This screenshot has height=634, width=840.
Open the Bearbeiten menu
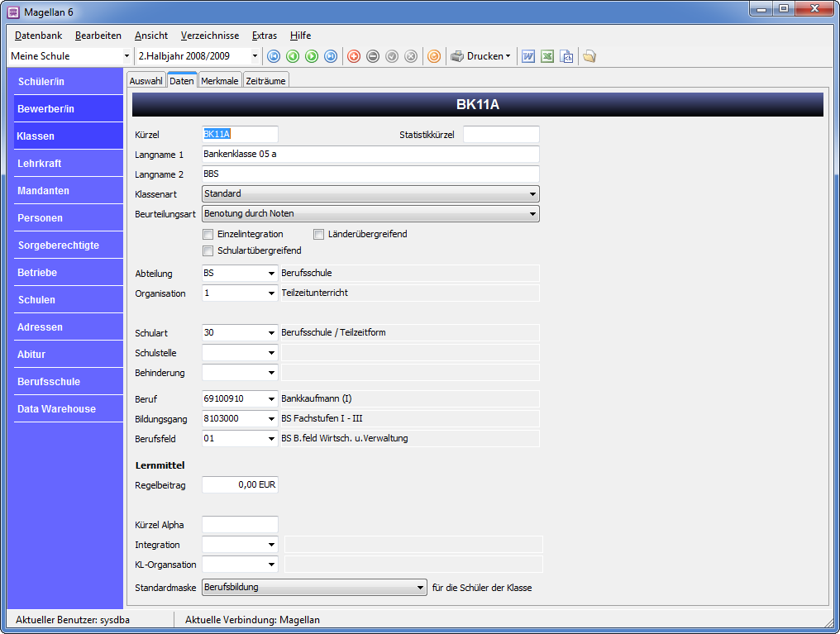[98, 36]
